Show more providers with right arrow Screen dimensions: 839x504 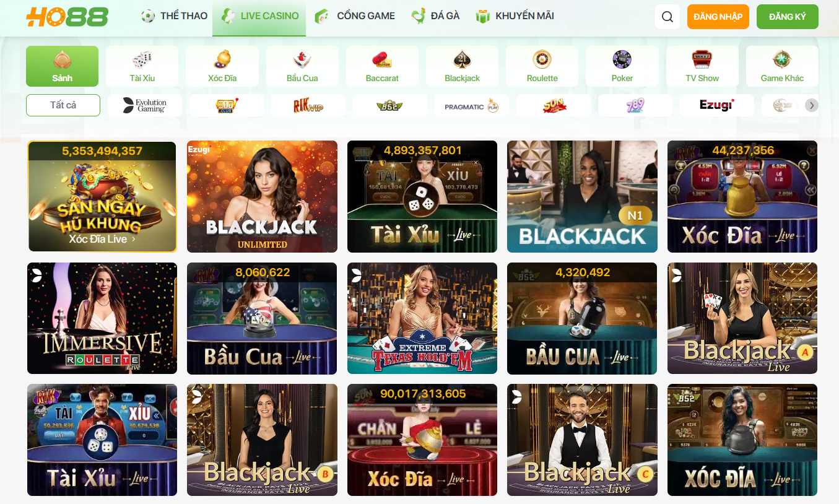coord(812,105)
